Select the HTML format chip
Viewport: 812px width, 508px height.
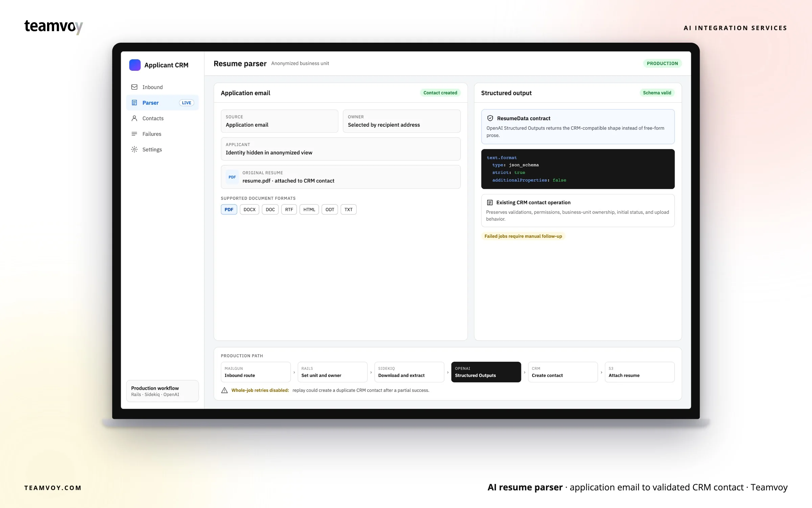(309, 210)
